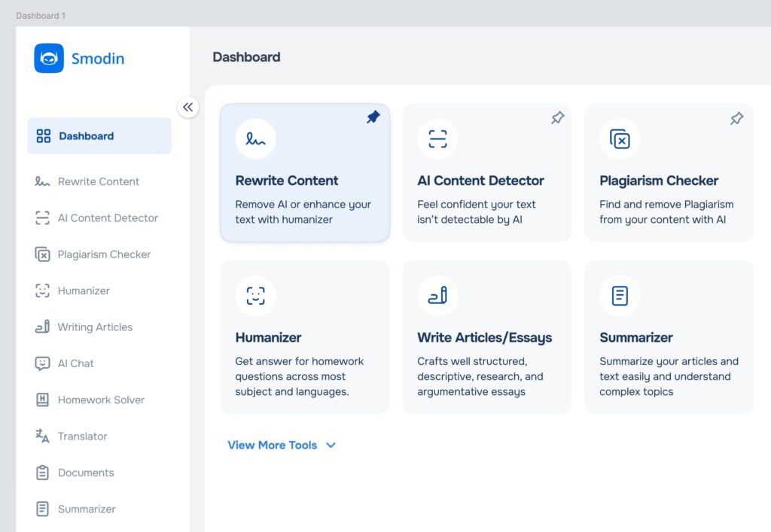Click 'Feel confident your text' description text
The image size is (771, 532).
[477, 205]
